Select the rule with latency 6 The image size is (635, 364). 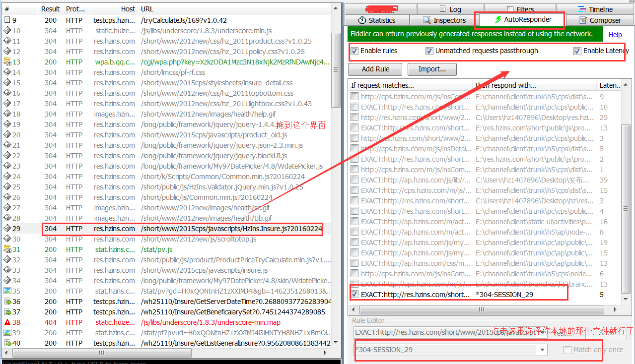485,274
